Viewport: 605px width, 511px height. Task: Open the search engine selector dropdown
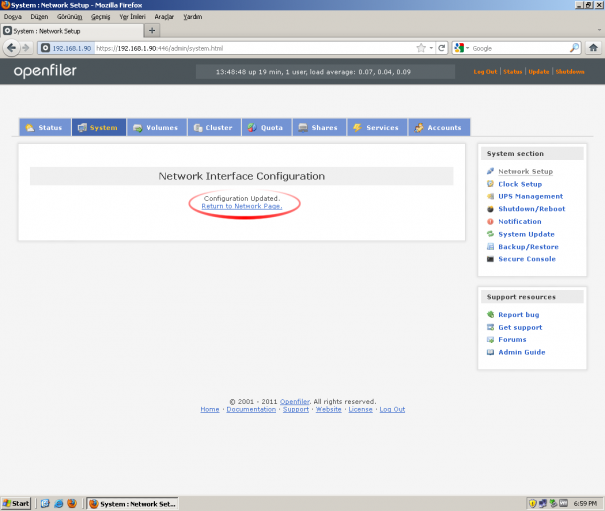pyautogui.click(x=462, y=48)
